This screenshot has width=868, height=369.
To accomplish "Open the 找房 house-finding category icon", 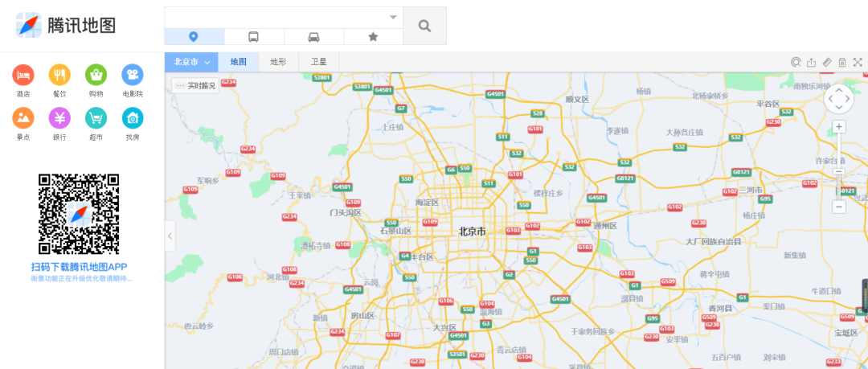I will point(133,117).
